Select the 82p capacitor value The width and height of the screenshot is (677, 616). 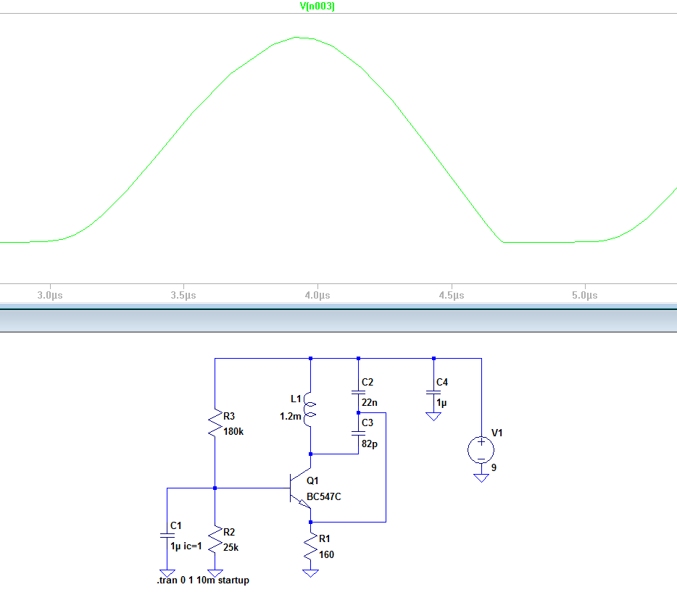370,444
